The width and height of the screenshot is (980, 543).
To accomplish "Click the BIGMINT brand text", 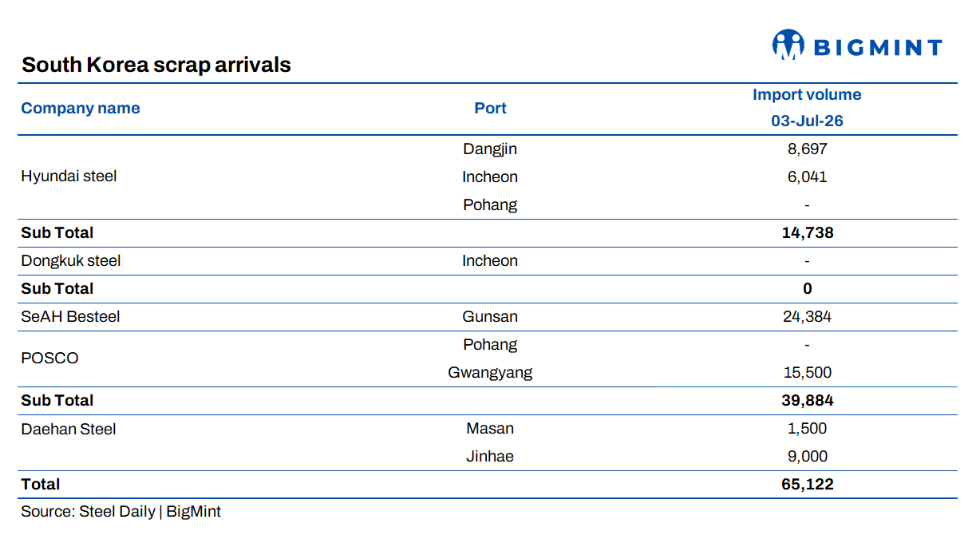I will [x=878, y=48].
